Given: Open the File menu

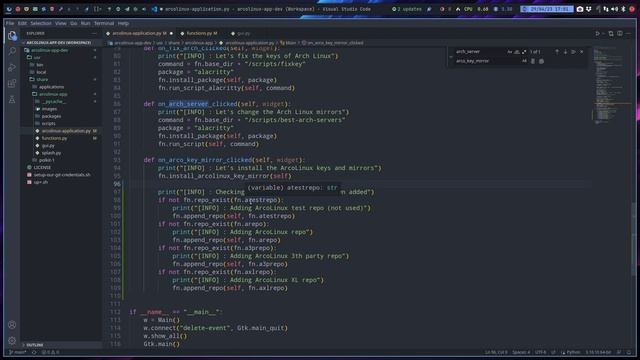Looking at the screenshot, I should 10,23.
